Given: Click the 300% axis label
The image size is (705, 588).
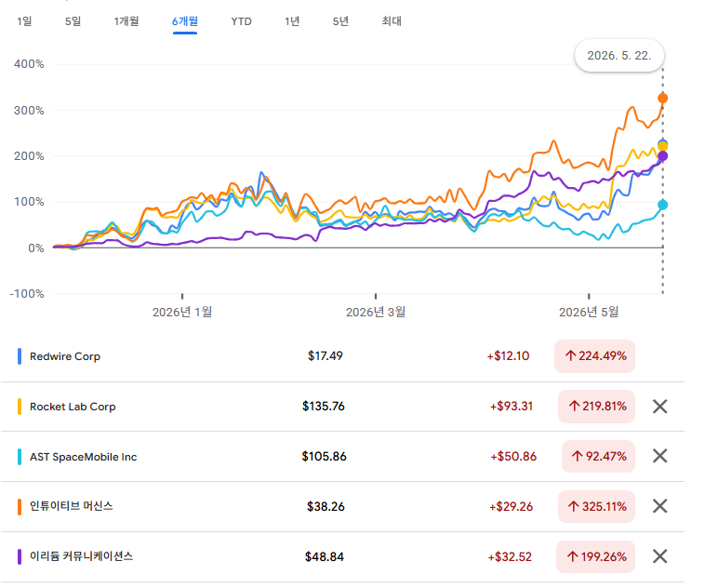Looking at the screenshot, I should (29, 110).
